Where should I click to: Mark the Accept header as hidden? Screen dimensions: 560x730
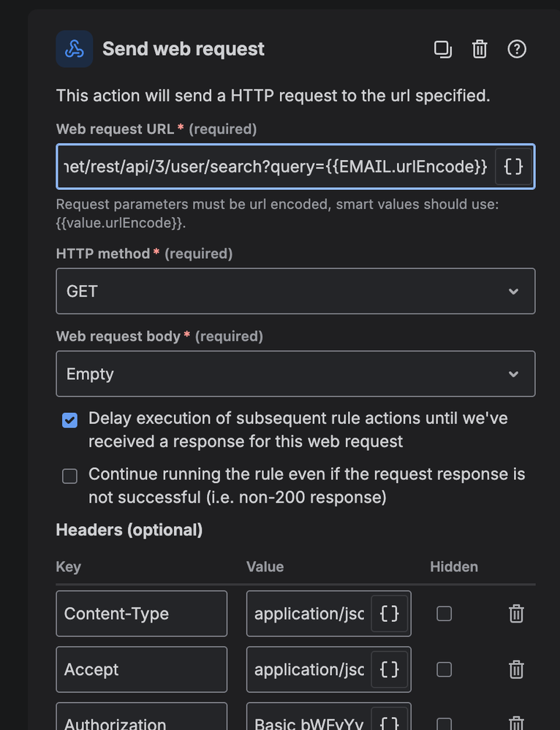(444, 669)
